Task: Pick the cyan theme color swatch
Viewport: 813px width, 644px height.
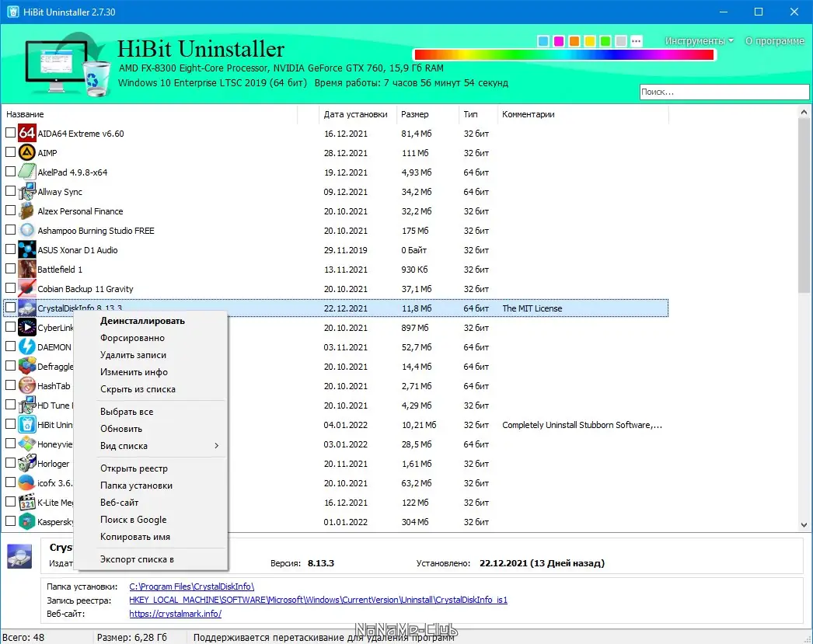Action: click(x=543, y=41)
